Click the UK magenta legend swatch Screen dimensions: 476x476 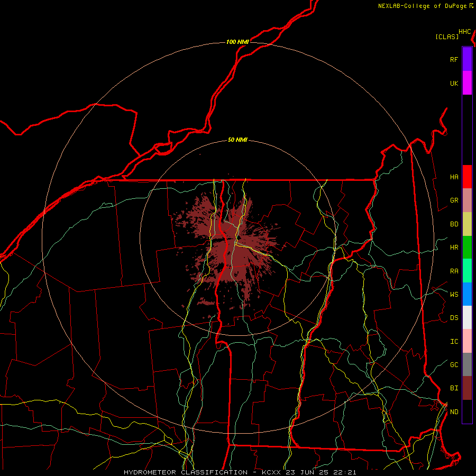coord(467,83)
